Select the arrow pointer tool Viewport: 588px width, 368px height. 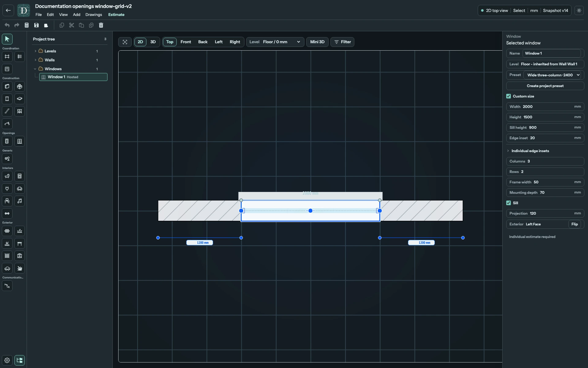pos(7,39)
